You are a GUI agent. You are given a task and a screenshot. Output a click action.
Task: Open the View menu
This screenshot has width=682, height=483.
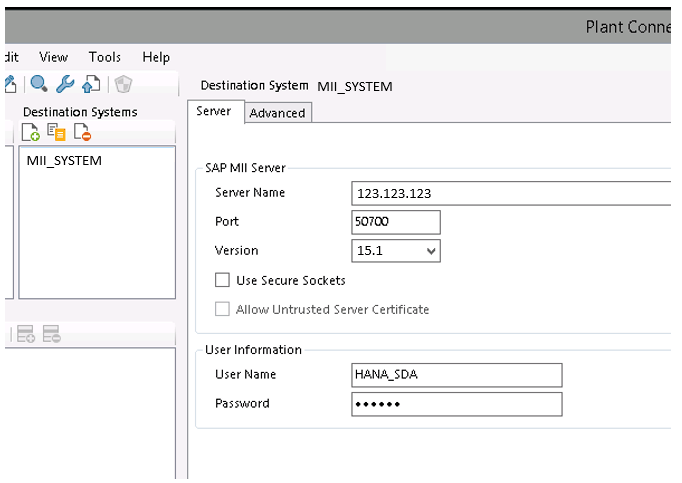click(x=54, y=57)
